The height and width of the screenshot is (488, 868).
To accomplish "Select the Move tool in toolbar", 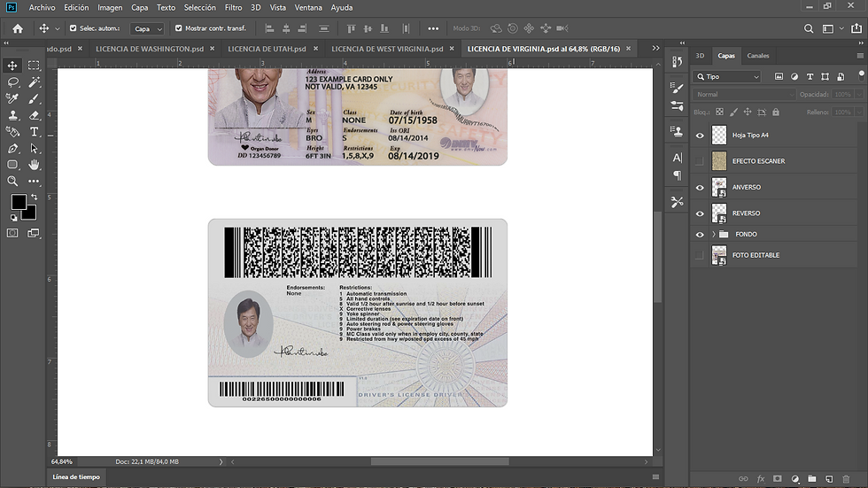I will (12, 66).
